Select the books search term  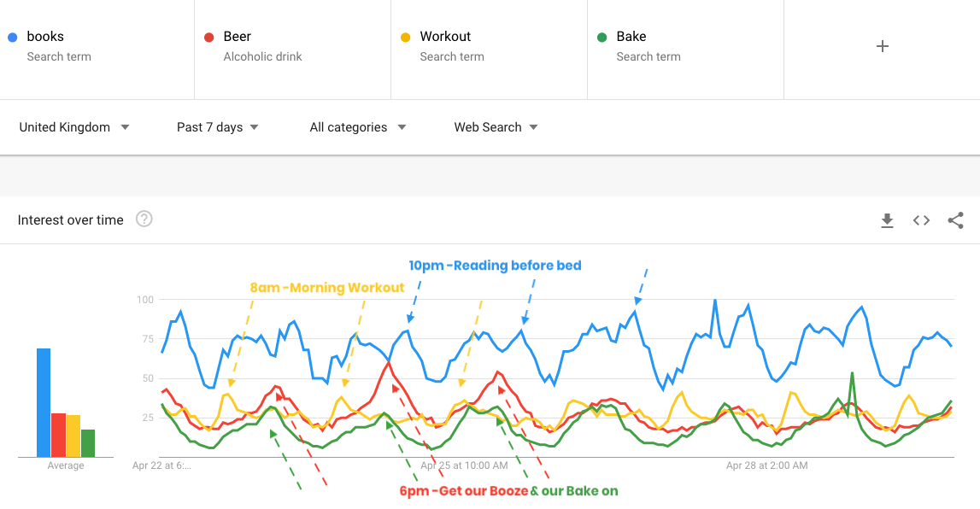coord(45,37)
